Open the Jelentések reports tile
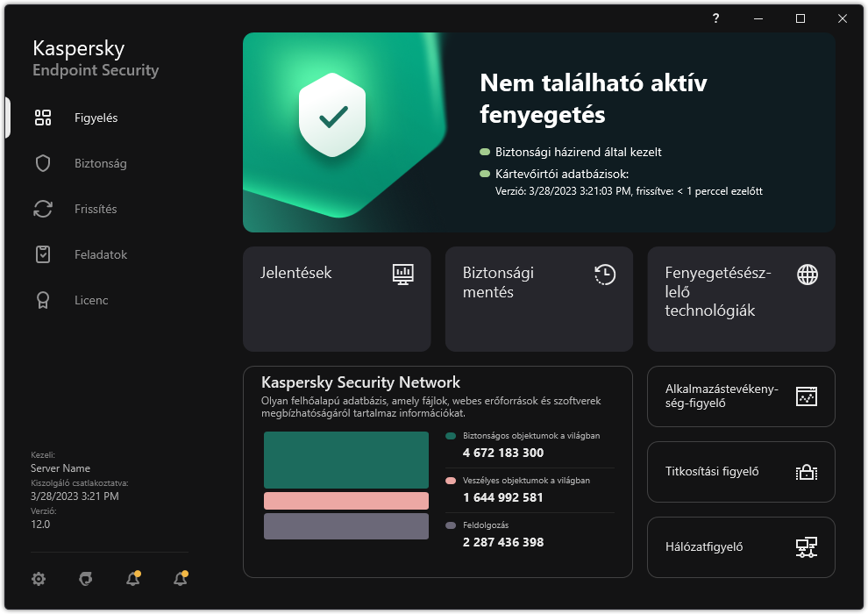 pyautogui.click(x=337, y=298)
